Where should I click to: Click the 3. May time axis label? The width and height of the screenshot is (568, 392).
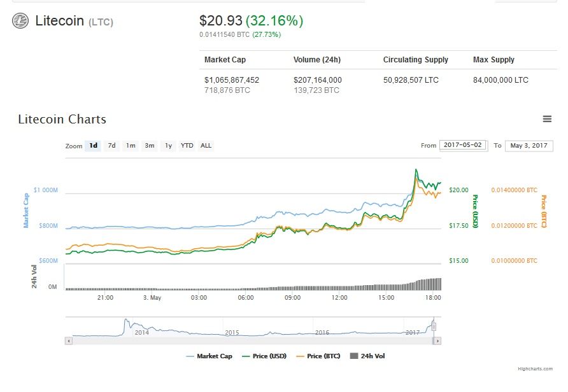click(x=152, y=298)
